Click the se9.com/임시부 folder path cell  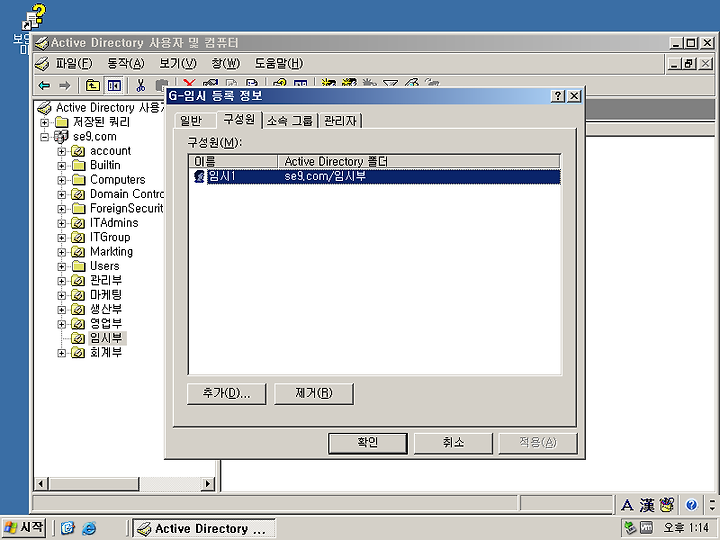[x=325, y=176]
